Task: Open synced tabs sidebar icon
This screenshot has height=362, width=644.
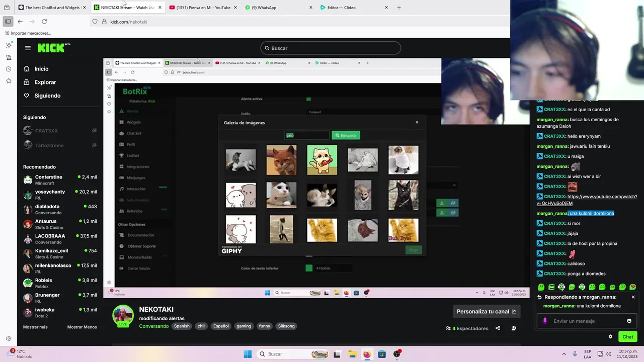Action: tap(9, 57)
